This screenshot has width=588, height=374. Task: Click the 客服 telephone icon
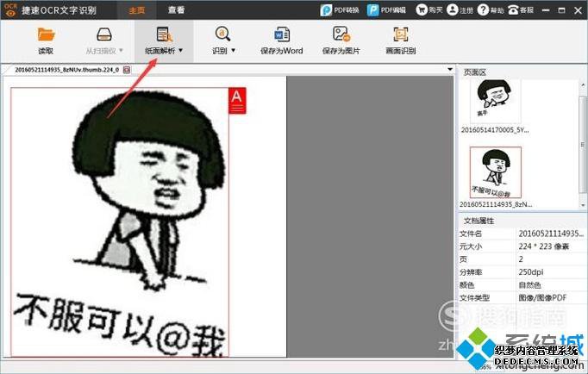(x=513, y=9)
